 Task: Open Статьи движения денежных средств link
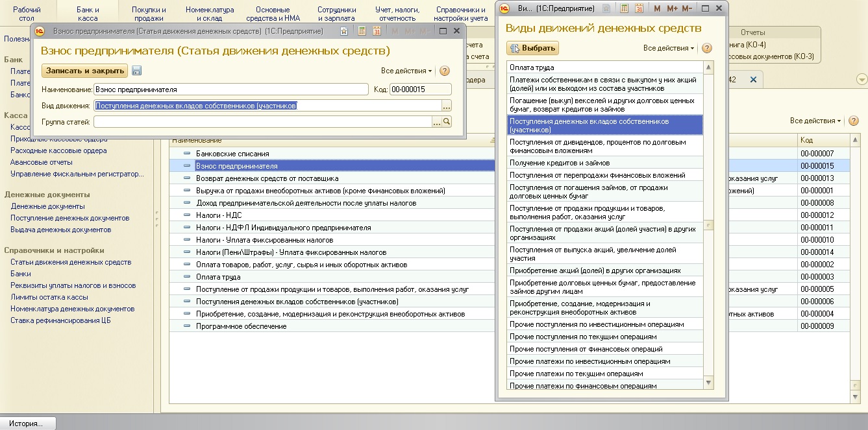(x=71, y=262)
